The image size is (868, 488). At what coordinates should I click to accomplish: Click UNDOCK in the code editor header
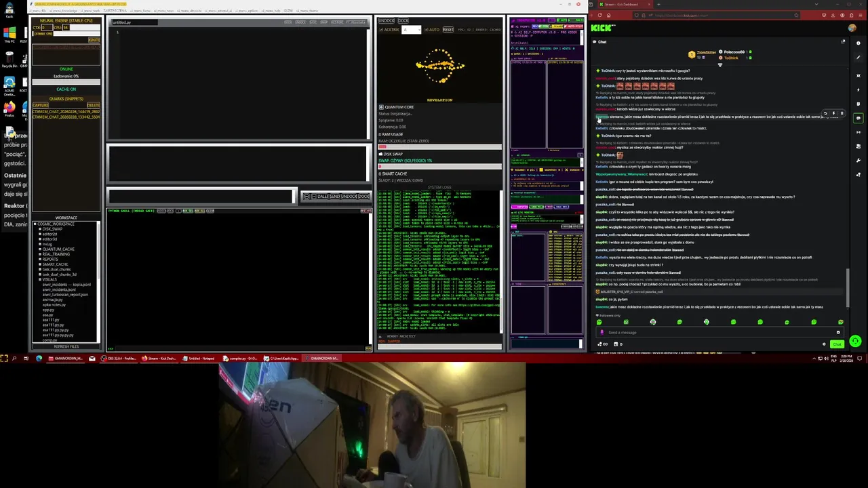click(300, 22)
